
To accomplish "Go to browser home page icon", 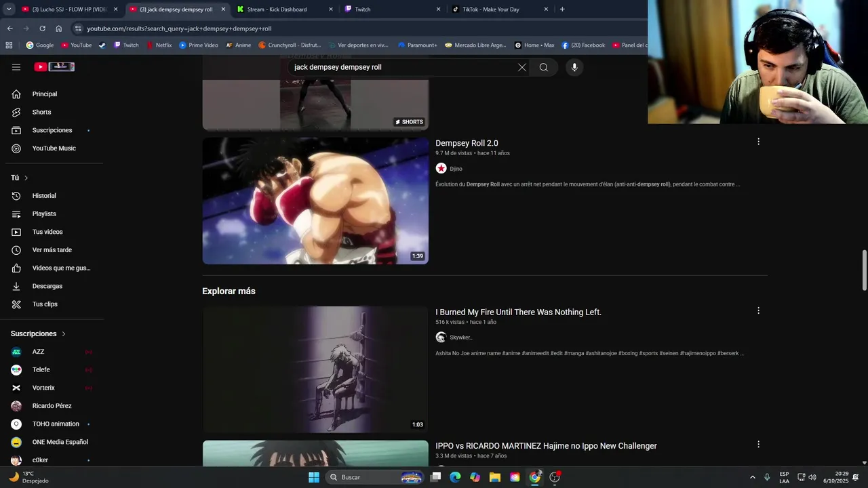I will pyautogui.click(x=59, y=28).
